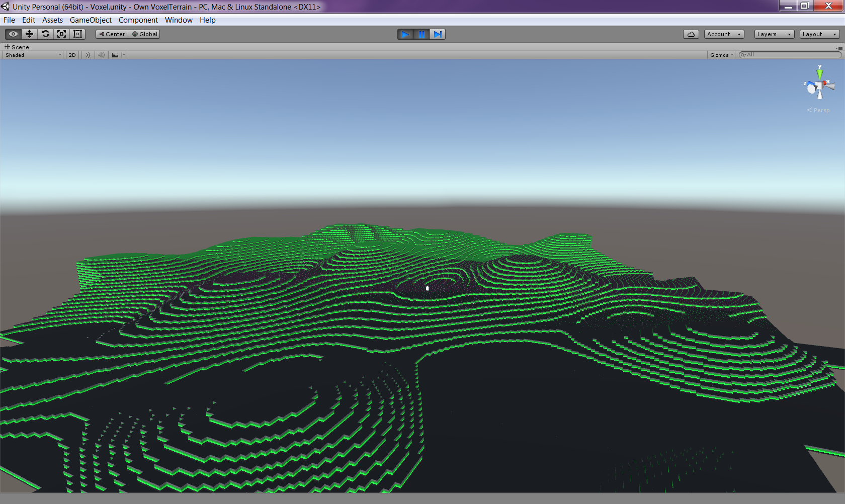This screenshot has width=845, height=504.
Task: Toggle scene audio speaker icon
Action: point(101,55)
